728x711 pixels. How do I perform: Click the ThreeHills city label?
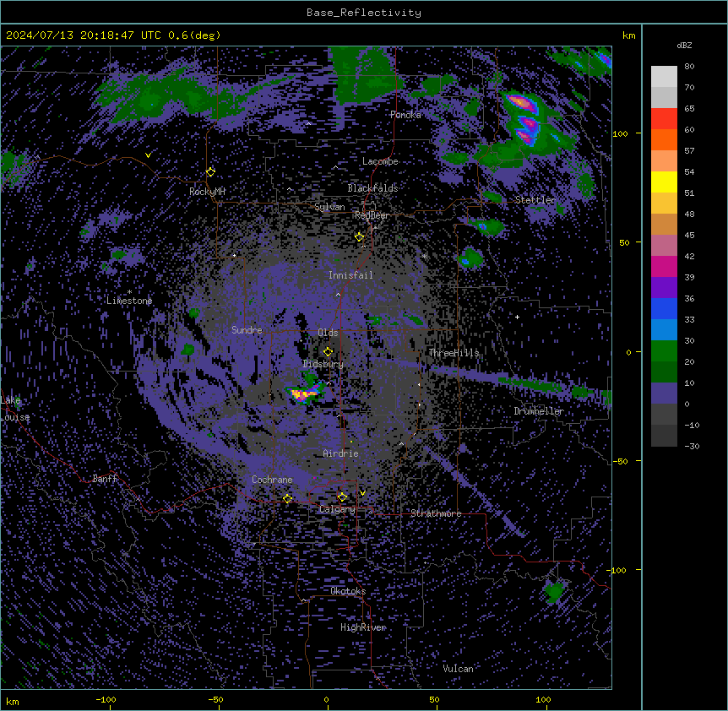[x=454, y=353]
